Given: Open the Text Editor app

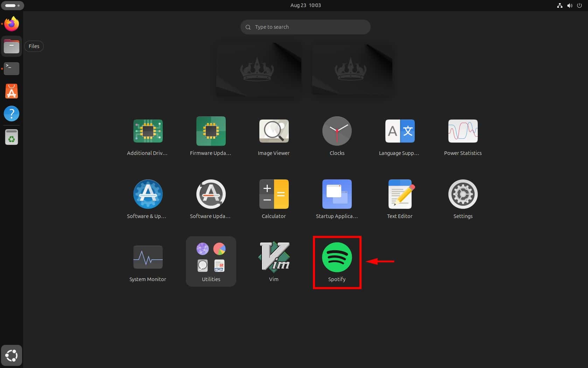Looking at the screenshot, I should (399, 194).
